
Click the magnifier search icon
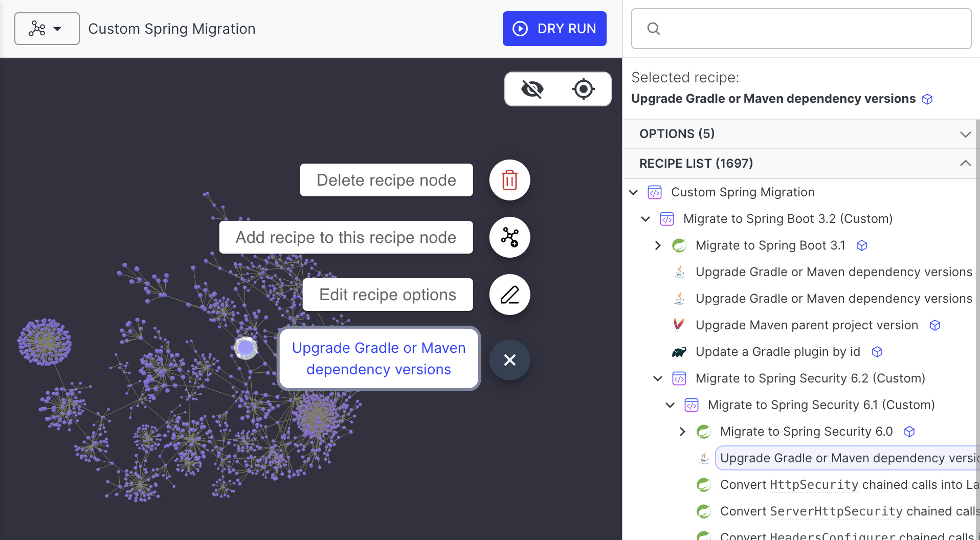point(653,29)
